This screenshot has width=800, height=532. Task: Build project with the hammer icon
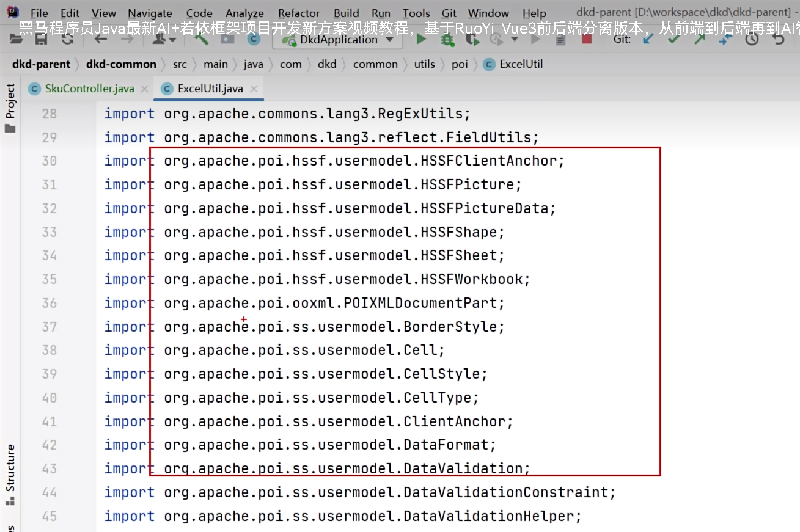[x=202, y=40]
